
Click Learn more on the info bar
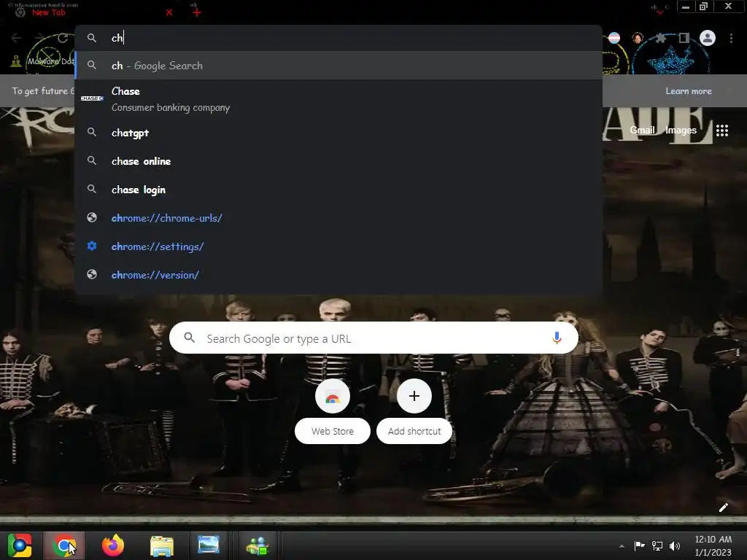[689, 91]
